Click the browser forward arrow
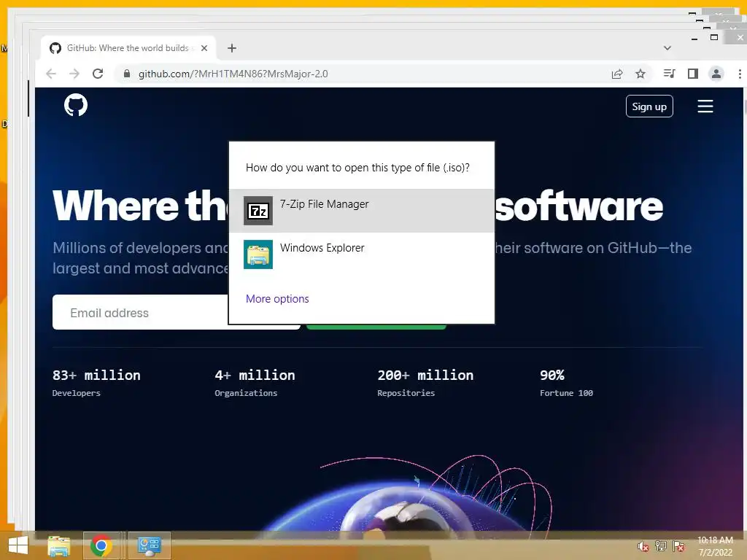This screenshot has width=747, height=560. click(x=74, y=74)
